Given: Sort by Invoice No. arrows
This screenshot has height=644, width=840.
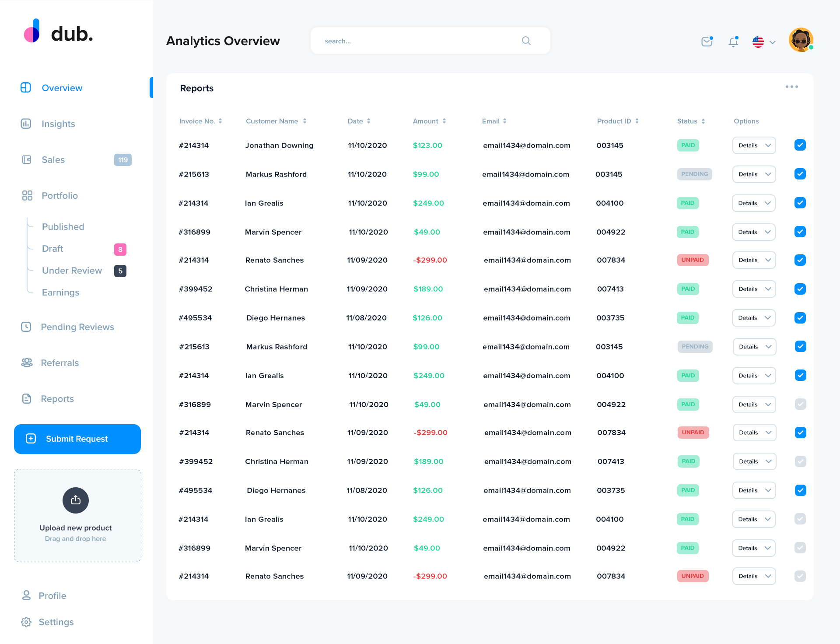Looking at the screenshot, I should pyautogui.click(x=220, y=121).
